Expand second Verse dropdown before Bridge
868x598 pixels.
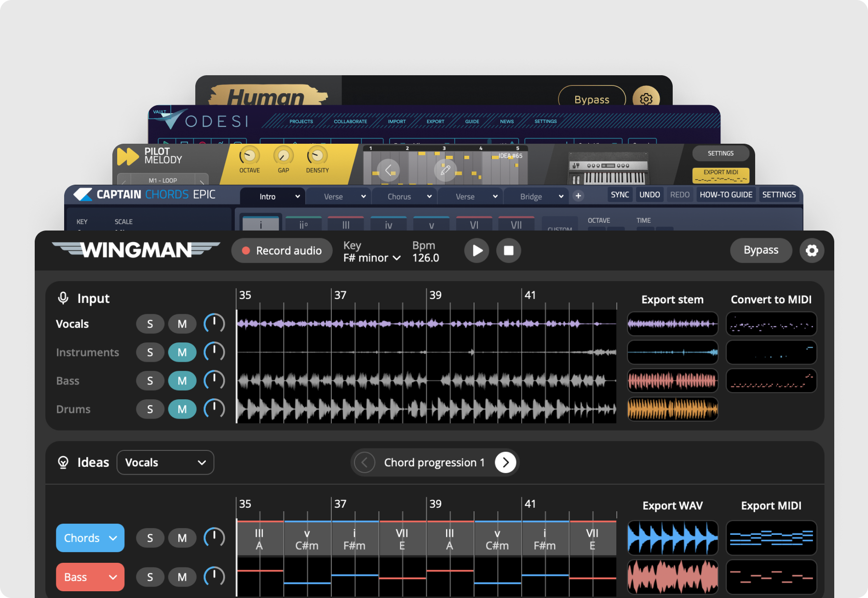tap(495, 196)
